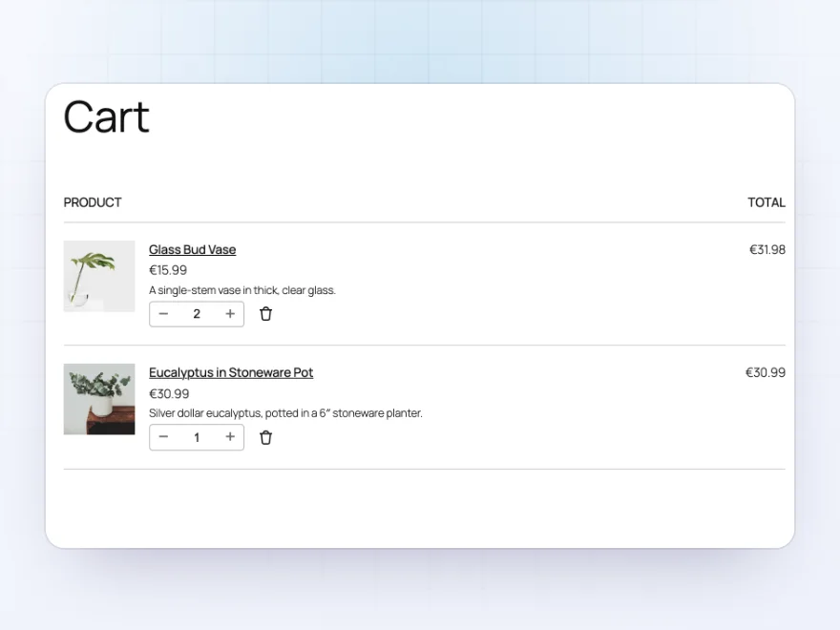The width and height of the screenshot is (840, 630).
Task: Click the Glass Bud Vase product thumbnail
Action: pyautogui.click(x=99, y=276)
